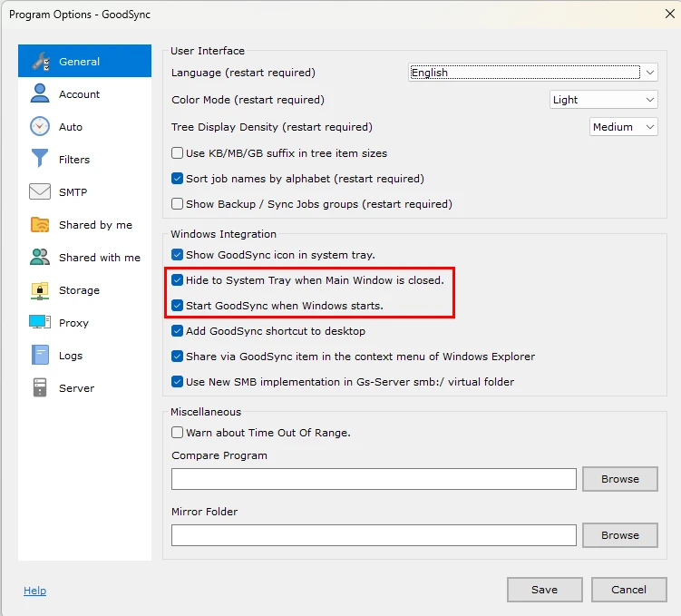Click the Shared with me people icon
This screenshot has width=681, height=616.
click(x=40, y=257)
